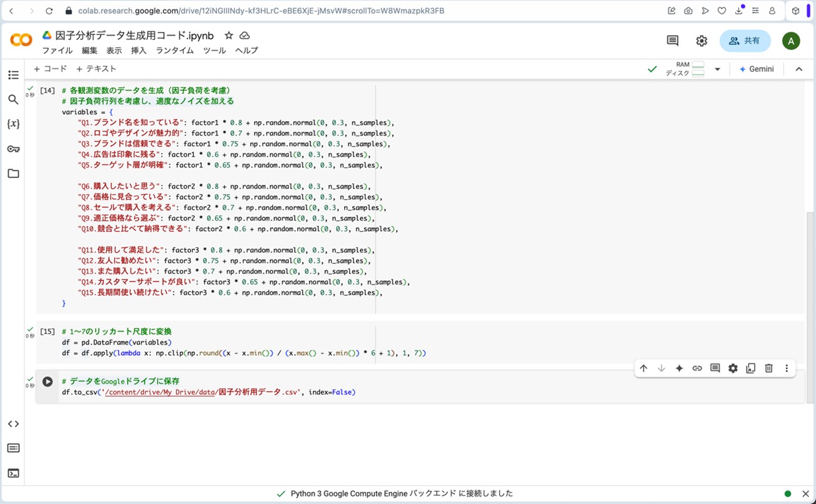Open more cell actions three-dot menu
The width and height of the screenshot is (816, 504).
[x=787, y=369]
